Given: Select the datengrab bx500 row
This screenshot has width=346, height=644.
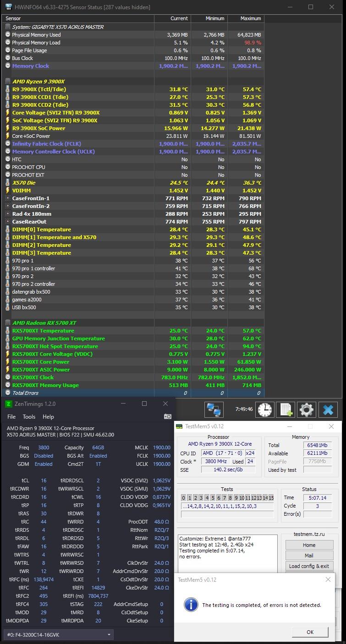Looking at the screenshot, I should [x=133, y=292].
